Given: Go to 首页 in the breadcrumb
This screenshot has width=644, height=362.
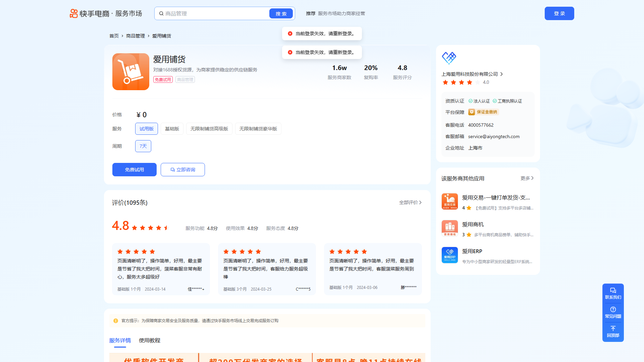Looking at the screenshot, I should click(x=114, y=36).
